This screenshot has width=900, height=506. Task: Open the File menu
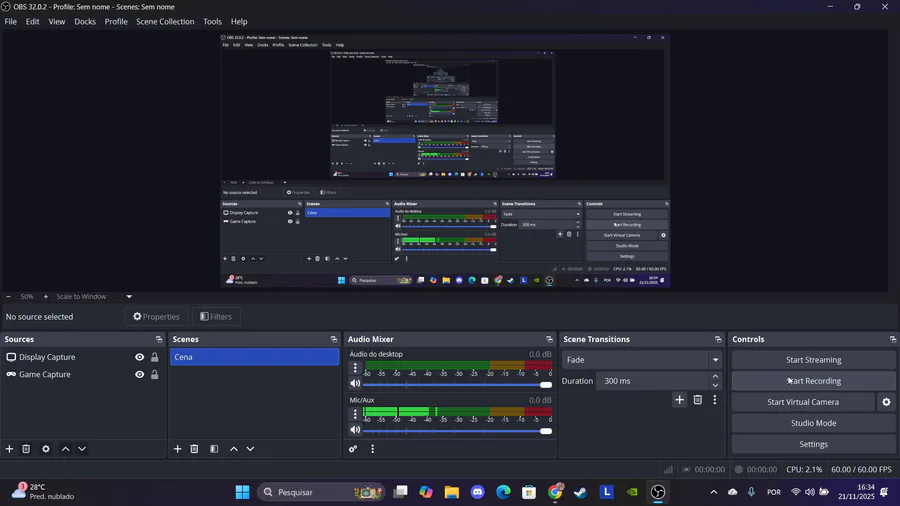[x=10, y=22]
